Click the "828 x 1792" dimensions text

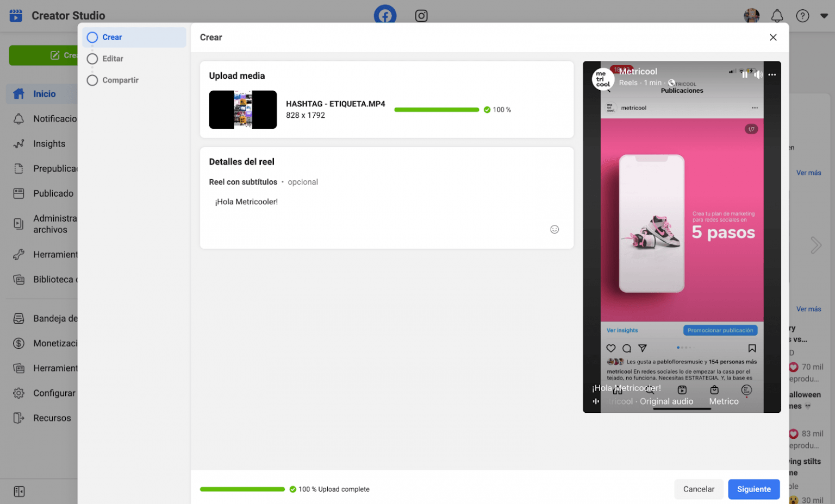tap(306, 116)
